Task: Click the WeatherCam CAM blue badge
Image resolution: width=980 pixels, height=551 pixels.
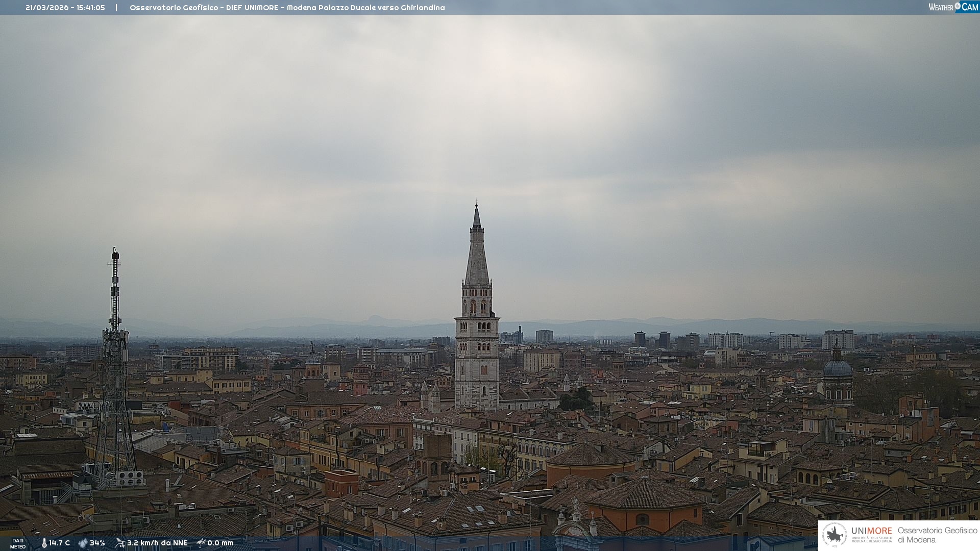Action: point(970,7)
